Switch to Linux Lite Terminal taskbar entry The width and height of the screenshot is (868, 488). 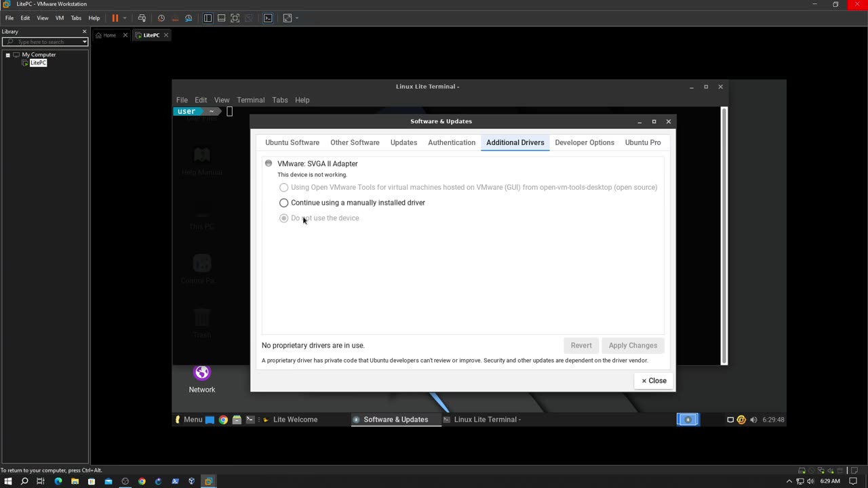pyautogui.click(x=482, y=420)
